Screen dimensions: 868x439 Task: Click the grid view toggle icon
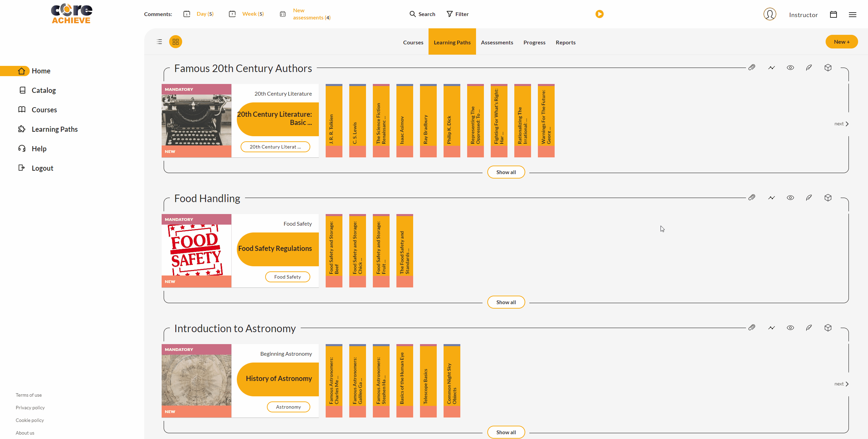[176, 41]
